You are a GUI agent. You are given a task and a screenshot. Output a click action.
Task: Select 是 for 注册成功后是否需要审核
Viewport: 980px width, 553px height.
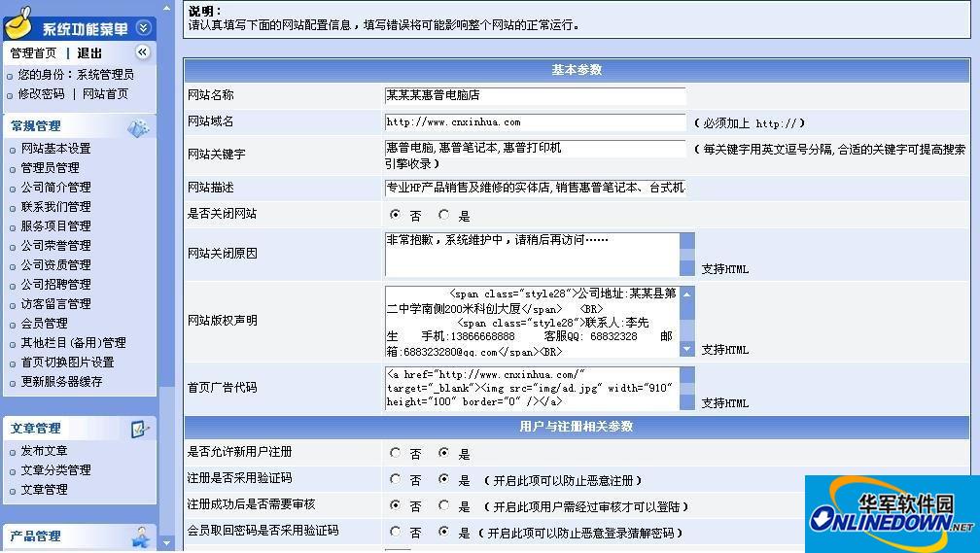(x=443, y=504)
